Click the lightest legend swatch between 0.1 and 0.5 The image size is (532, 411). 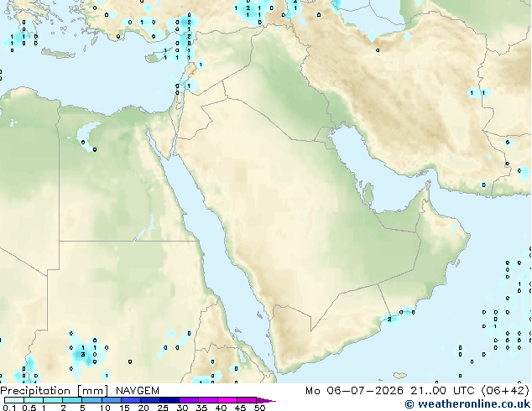(x=14, y=400)
